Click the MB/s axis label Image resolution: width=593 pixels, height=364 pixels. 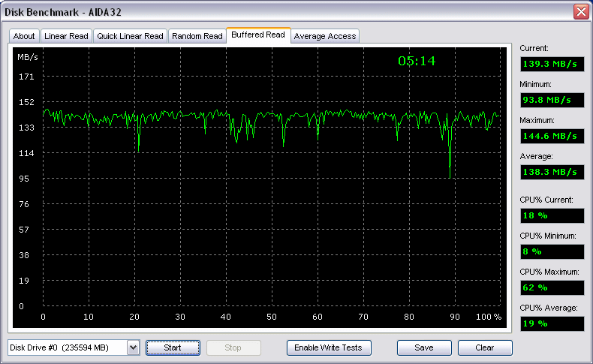coord(28,57)
